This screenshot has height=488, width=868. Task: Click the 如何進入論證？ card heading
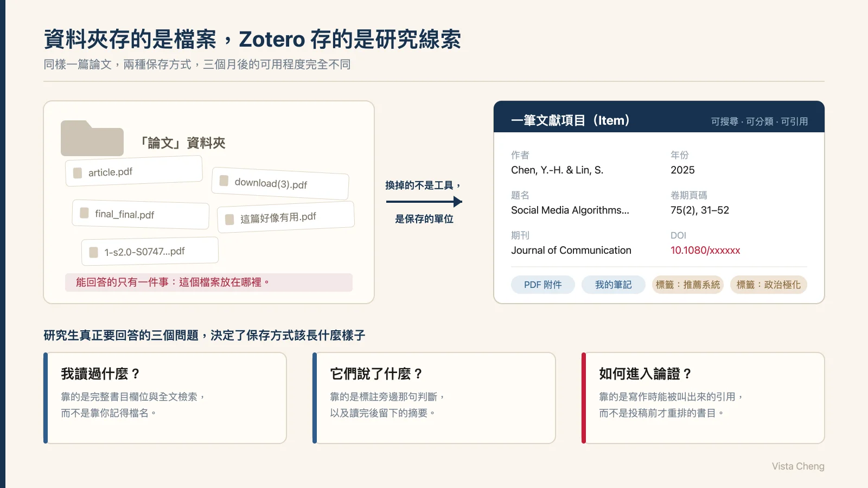coord(646,374)
